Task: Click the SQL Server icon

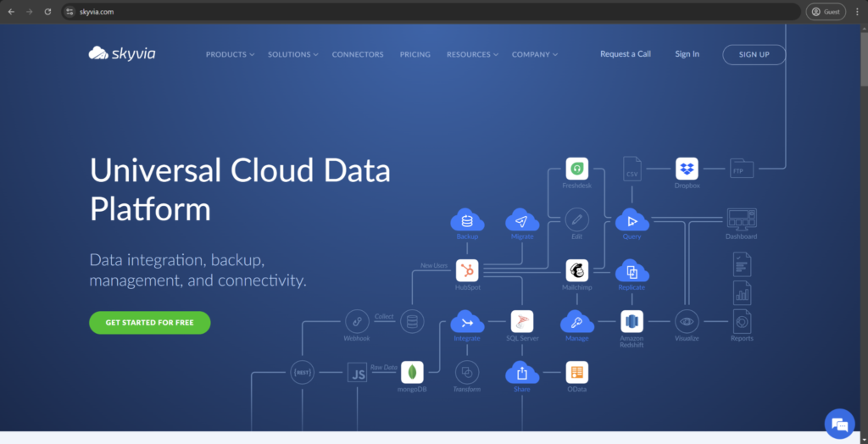Action: pos(522,322)
